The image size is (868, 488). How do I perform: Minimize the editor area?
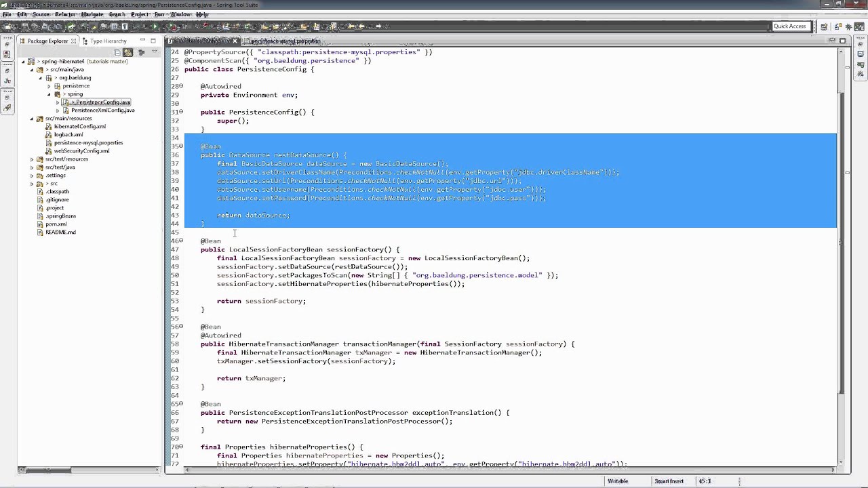(832, 40)
